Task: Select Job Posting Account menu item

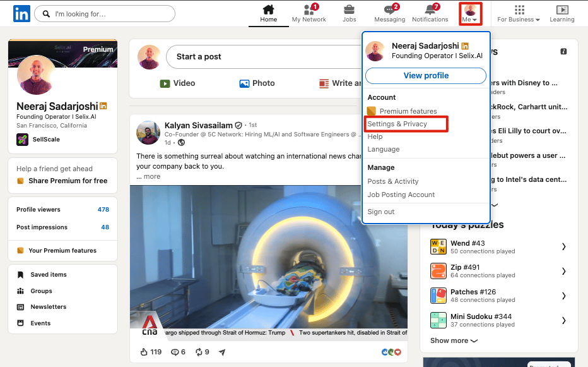Action: (401, 195)
